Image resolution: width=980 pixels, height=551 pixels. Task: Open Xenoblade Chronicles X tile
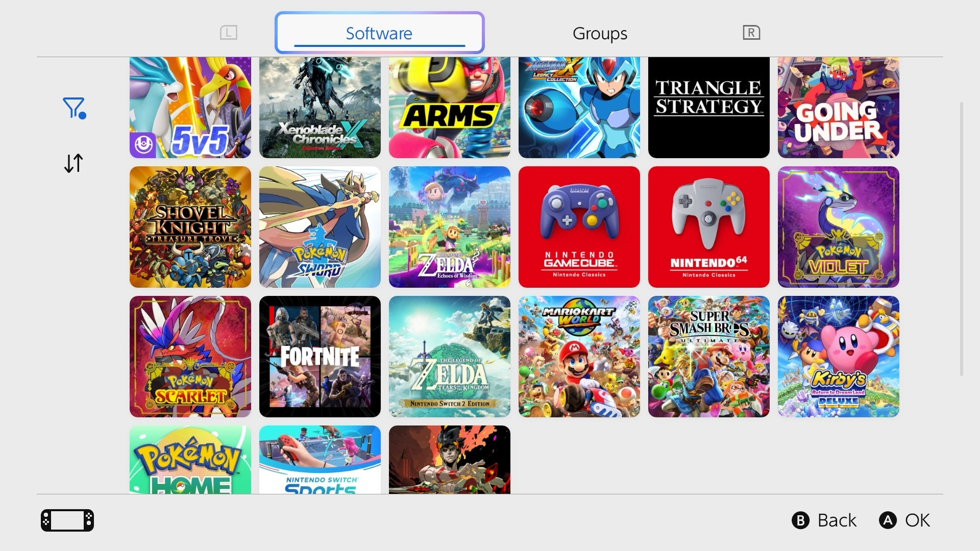pos(320,108)
